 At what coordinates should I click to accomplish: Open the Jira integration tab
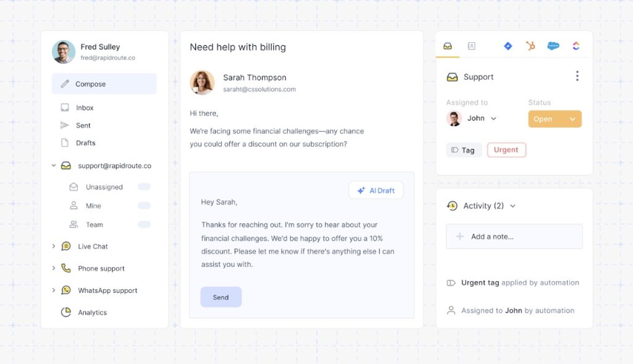[508, 46]
